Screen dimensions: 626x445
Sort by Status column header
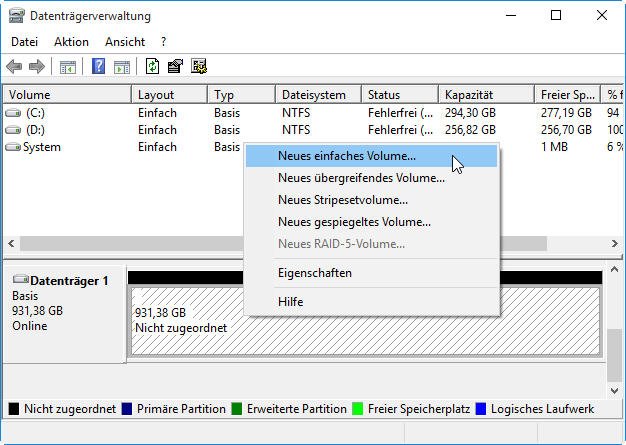pyautogui.click(x=400, y=95)
